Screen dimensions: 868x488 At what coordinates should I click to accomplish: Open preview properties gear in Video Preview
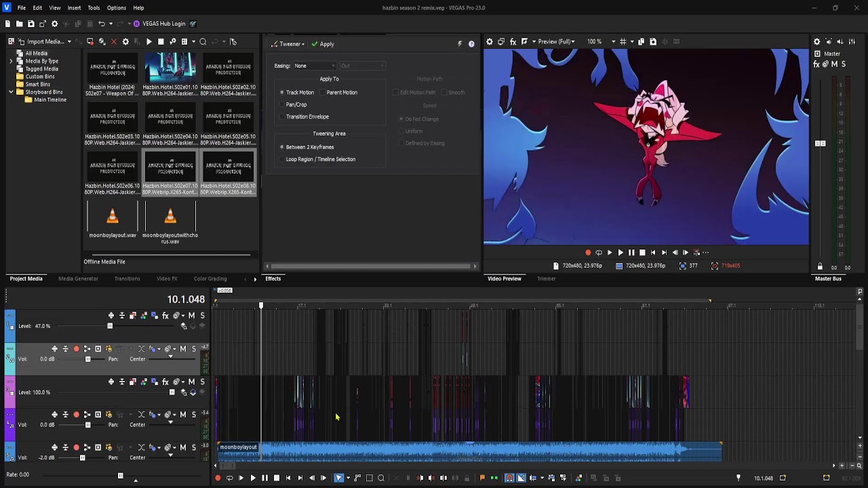[x=489, y=41]
